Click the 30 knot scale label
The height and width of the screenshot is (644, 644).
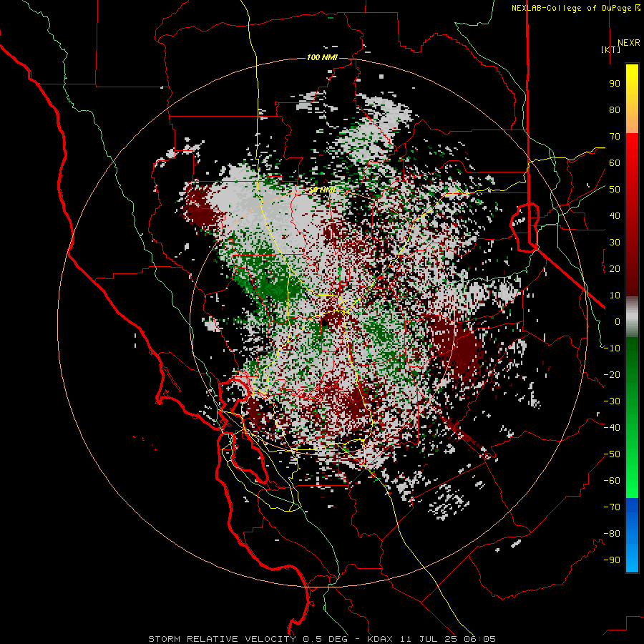click(615, 243)
